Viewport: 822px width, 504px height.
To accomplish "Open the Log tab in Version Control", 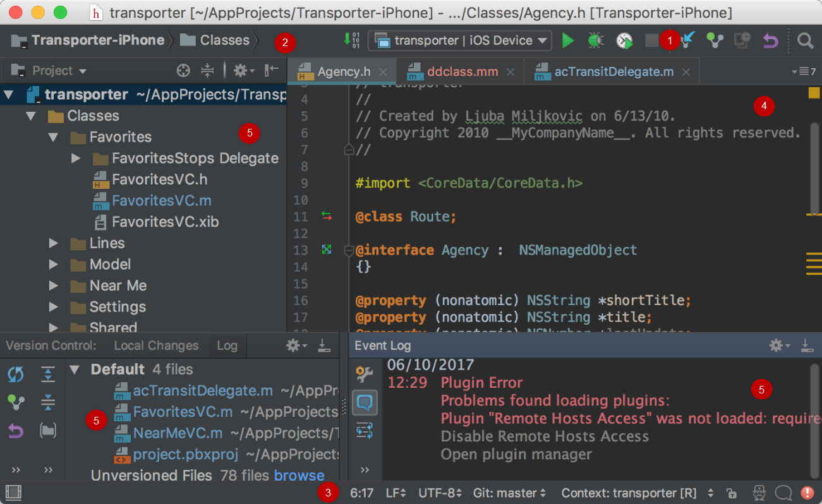I will point(227,345).
